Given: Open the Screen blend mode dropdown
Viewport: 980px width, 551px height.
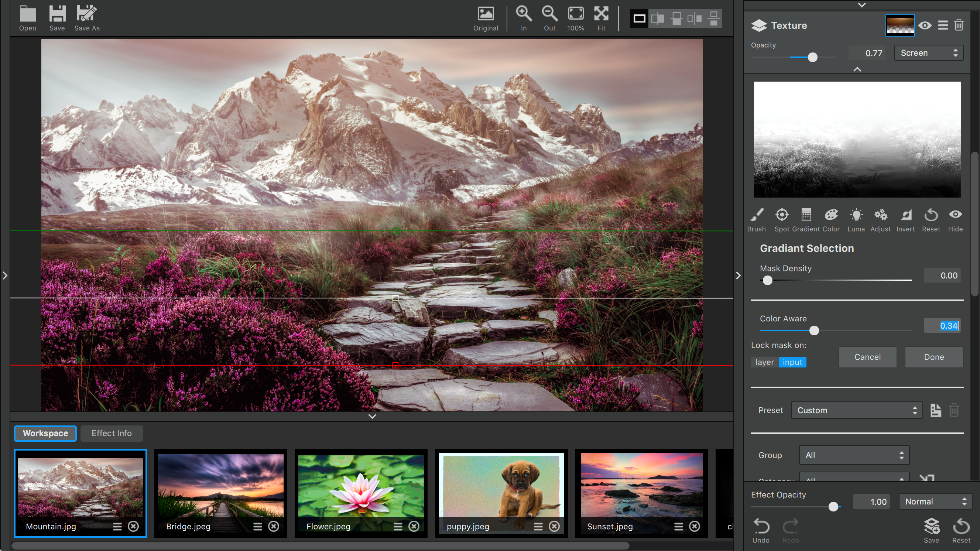Looking at the screenshot, I should (929, 53).
